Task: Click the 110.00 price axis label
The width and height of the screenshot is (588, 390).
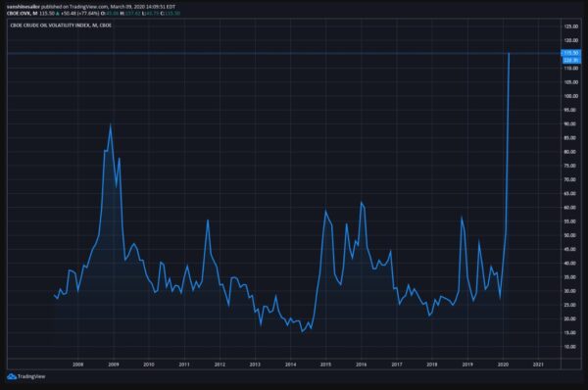Action: pyautogui.click(x=570, y=69)
